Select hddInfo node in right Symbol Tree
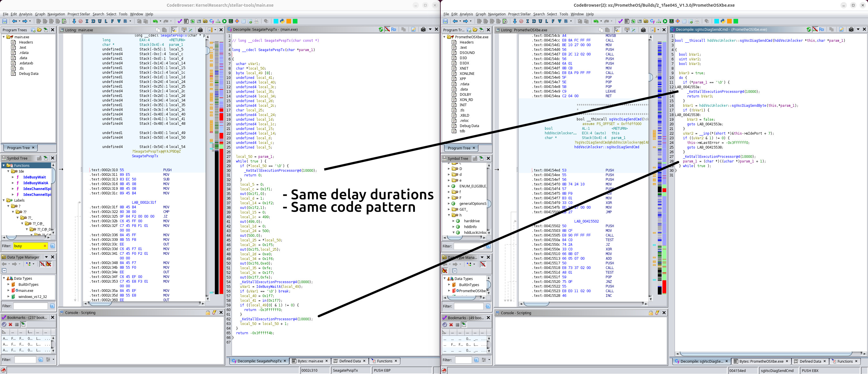868x374 pixels. (470, 227)
